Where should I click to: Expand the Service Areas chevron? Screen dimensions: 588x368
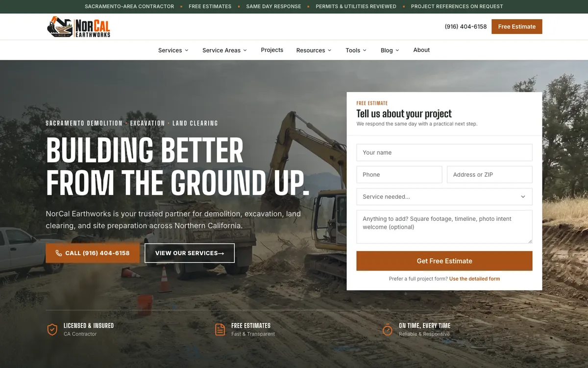(245, 51)
